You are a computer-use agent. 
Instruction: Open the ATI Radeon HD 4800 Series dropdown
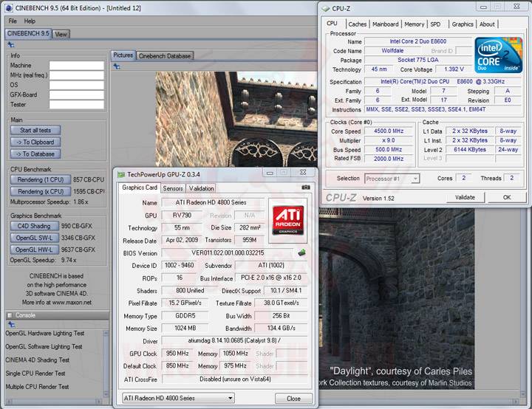click(178, 398)
